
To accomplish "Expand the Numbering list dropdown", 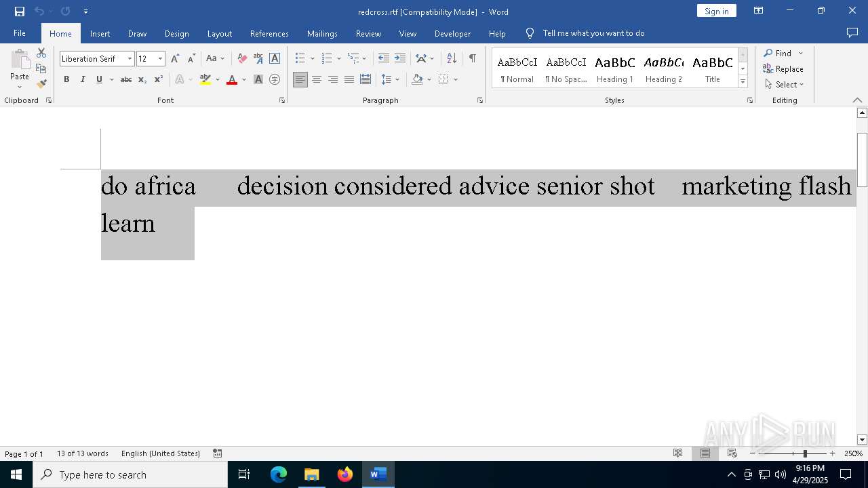I will pos(339,59).
